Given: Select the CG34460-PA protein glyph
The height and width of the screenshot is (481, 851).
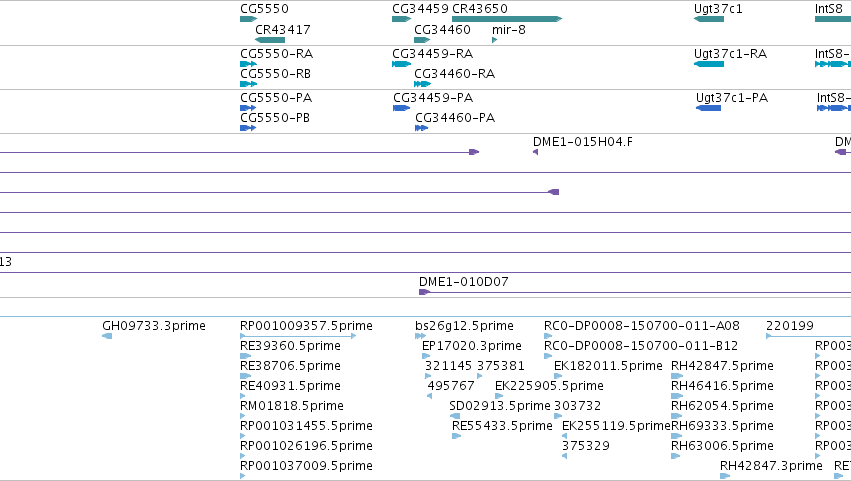Looking at the screenshot, I should click(x=421, y=128).
